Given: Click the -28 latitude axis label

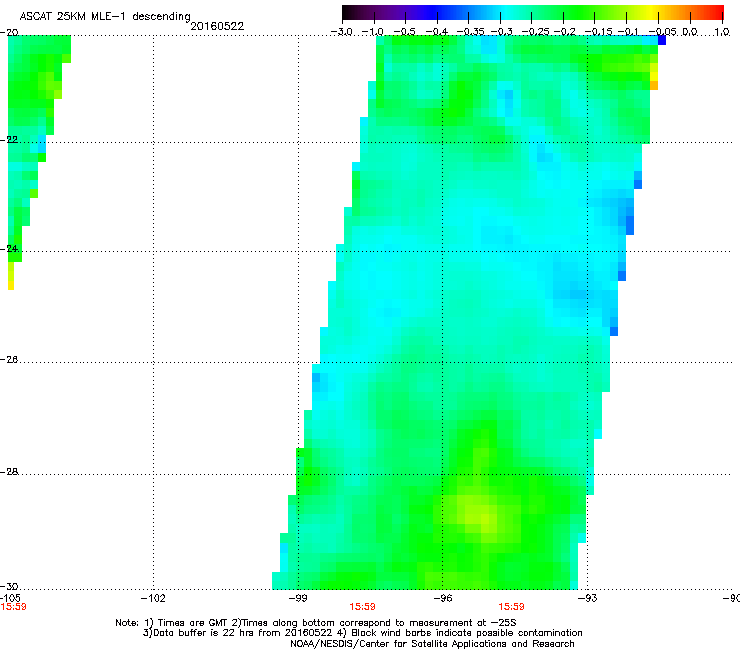Looking at the screenshot, I should click(x=9, y=472).
